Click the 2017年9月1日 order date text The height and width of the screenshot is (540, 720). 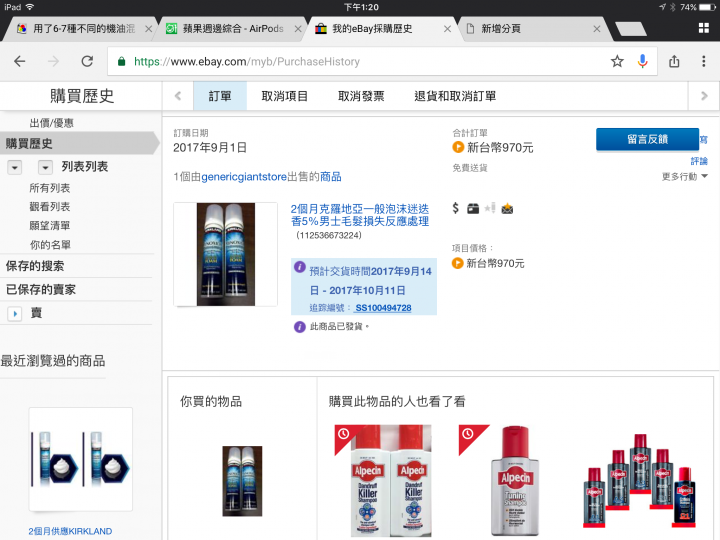tap(210, 147)
